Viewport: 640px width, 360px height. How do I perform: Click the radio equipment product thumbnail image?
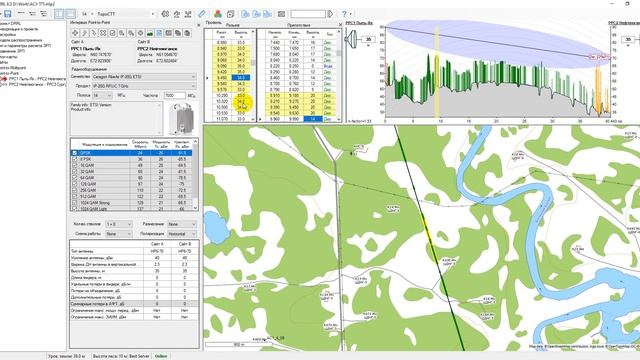[x=181, y=119]
